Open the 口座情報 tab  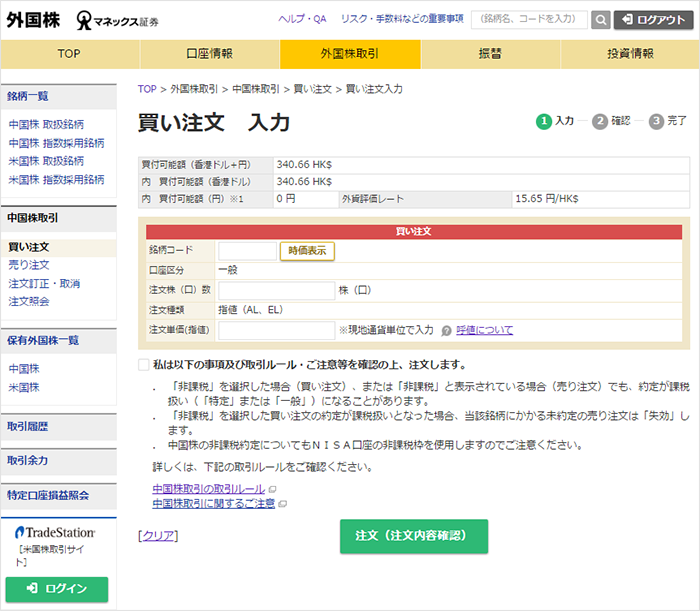[x=209, y=54]
